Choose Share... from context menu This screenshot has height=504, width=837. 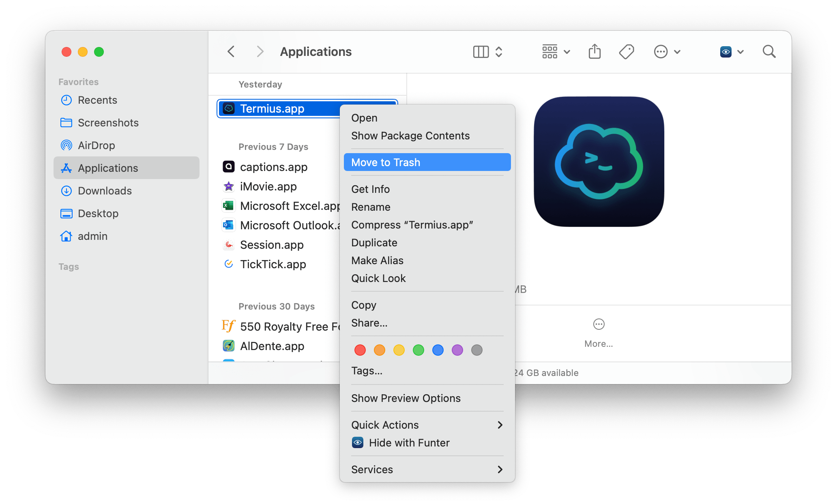(x=427, y=323)
